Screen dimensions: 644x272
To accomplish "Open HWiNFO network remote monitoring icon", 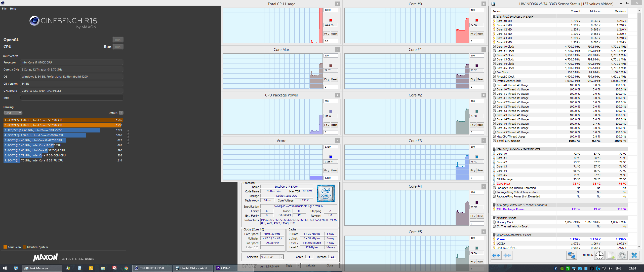I will [571, 255].
